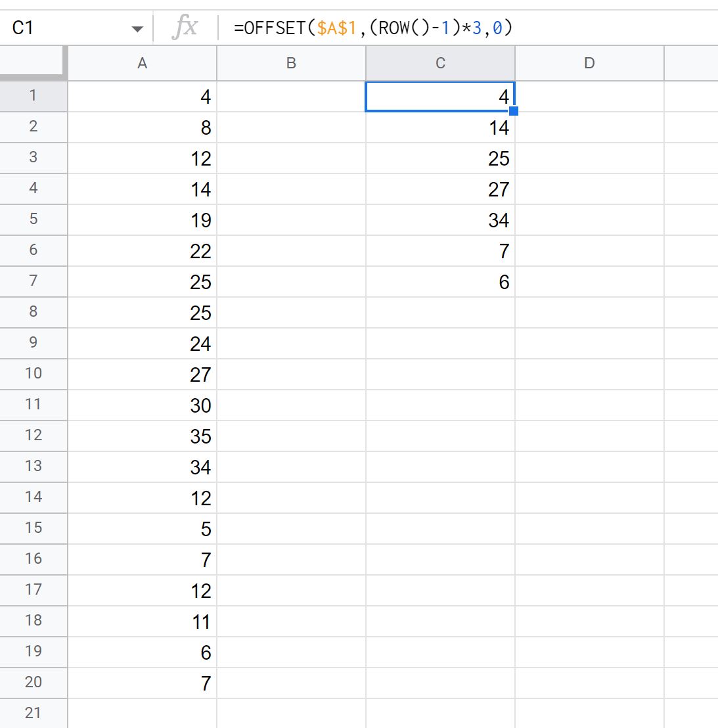Select cell A1 containing value 4
Image resolution: width=718 pixels, height=728 pixels.
tap(142, 96)
